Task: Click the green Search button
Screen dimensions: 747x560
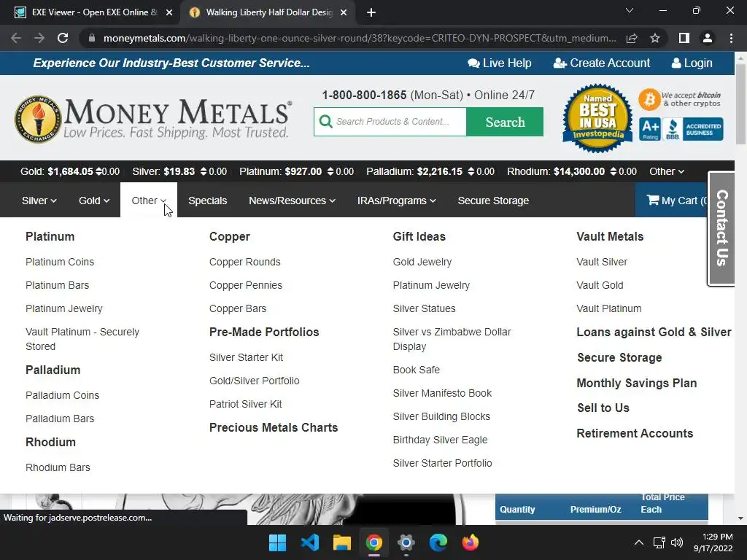Action: 505,122
